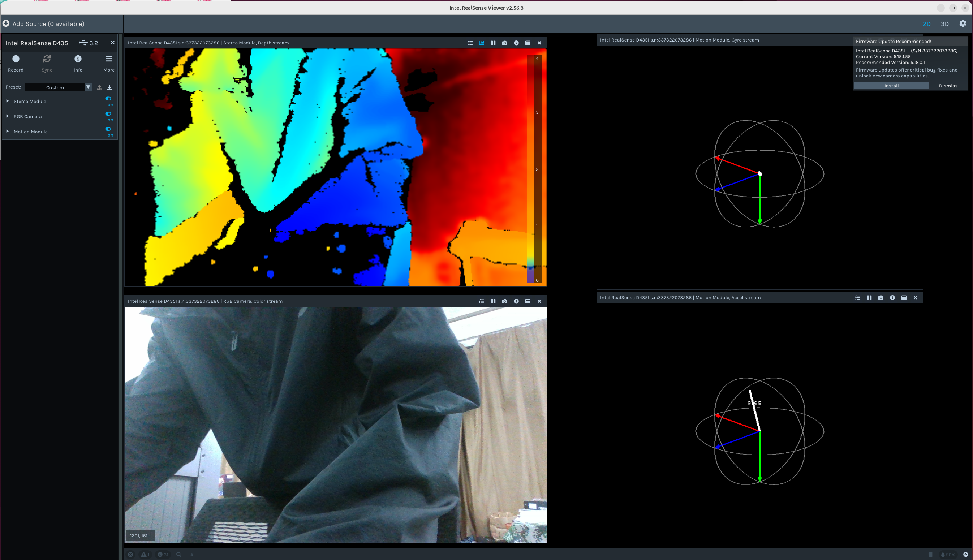This screenshot has height=560, width=973.
Task: Show Color stream info icon
Action: [516, 301]
